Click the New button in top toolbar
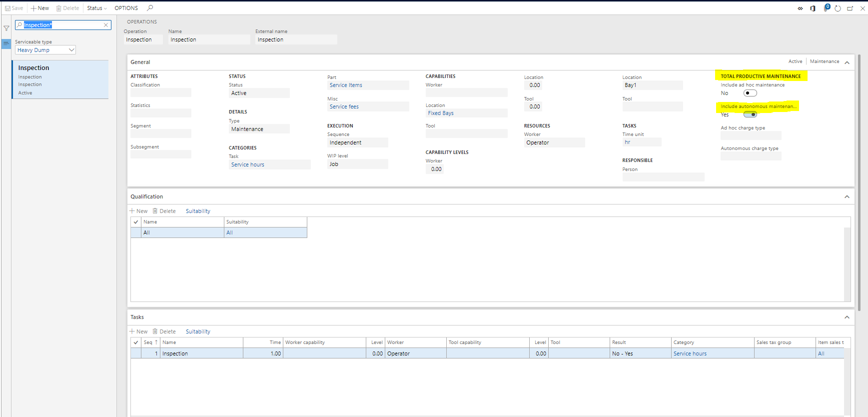 tap(40, 8)
